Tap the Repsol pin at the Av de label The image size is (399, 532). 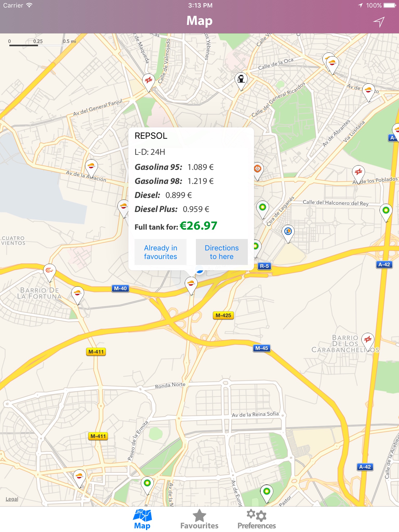(368, 92)
